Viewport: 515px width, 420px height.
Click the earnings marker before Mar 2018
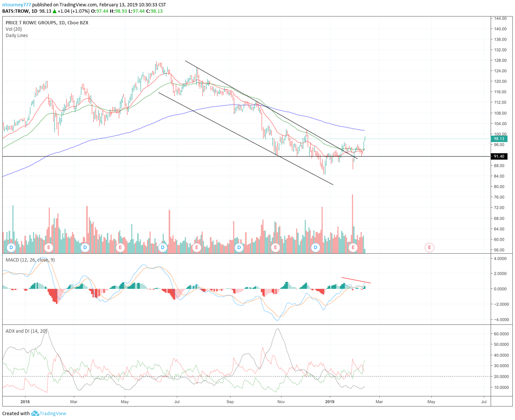pos(49,247)
